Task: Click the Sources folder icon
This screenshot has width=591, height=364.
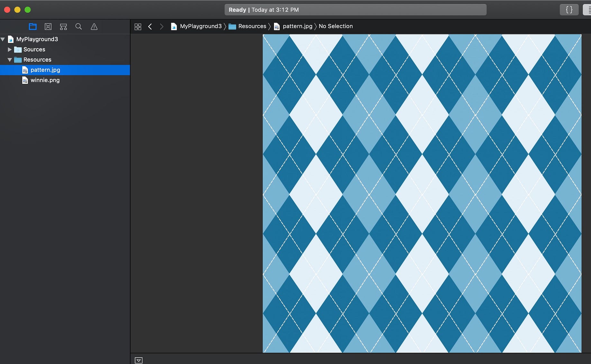Action: pyautogui.click(x=18, y=49)
